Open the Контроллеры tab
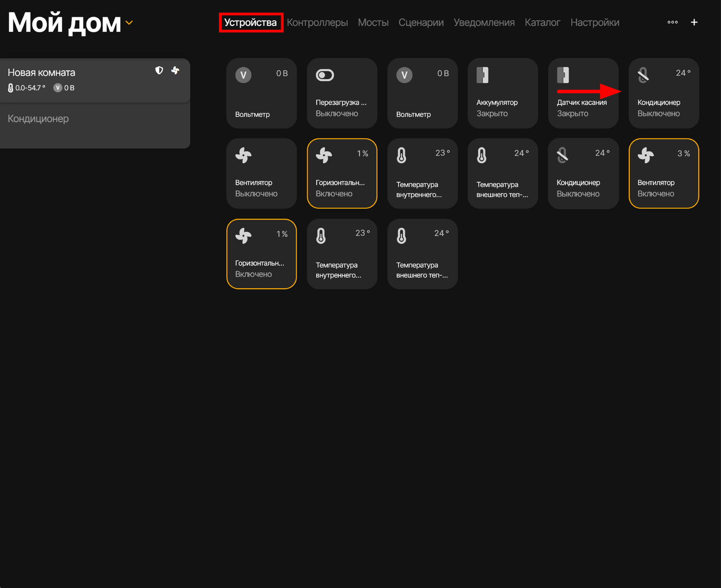721x588 pixels. [317, 23]
